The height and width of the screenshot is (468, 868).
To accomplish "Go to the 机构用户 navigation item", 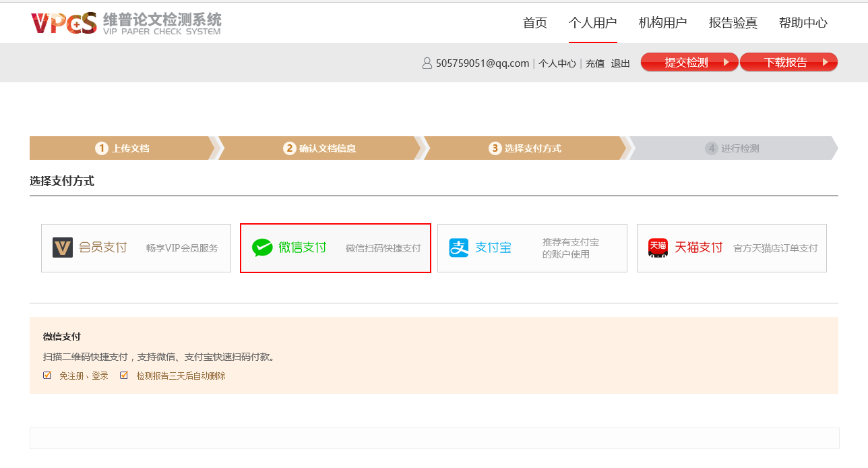I will tap(663, 22).
